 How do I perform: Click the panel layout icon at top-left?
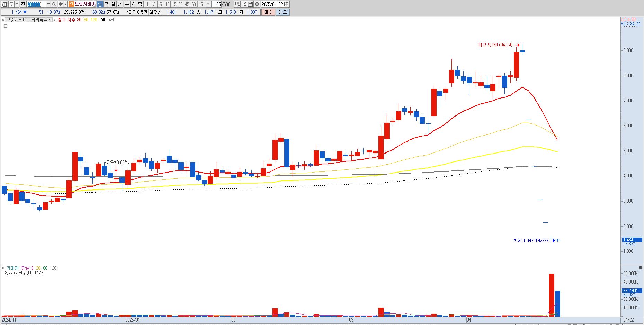click(4, 4)
